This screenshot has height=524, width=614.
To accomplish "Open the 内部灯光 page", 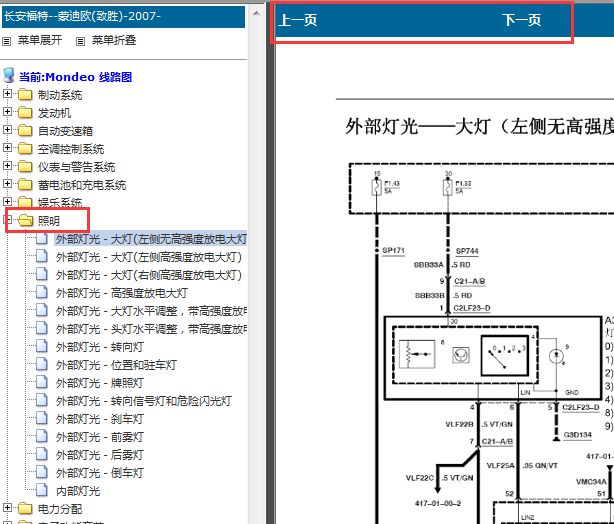I will click(x=78, y=491).
